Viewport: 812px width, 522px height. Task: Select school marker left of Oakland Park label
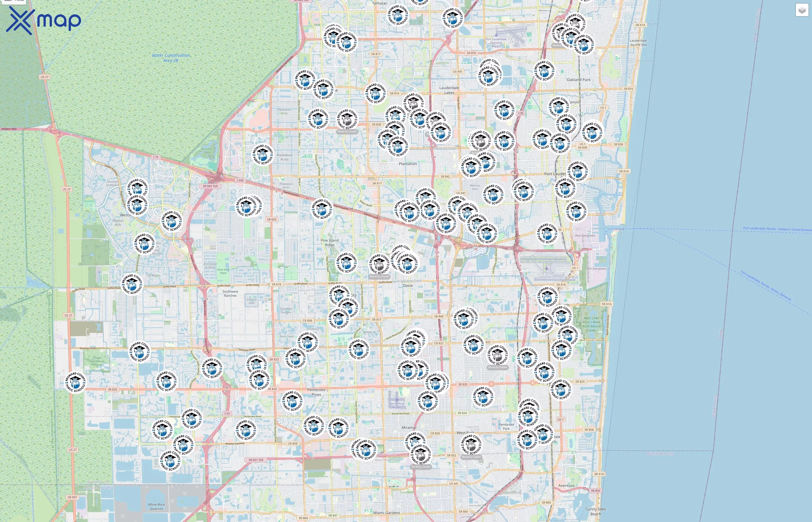(x=544, y=71)
